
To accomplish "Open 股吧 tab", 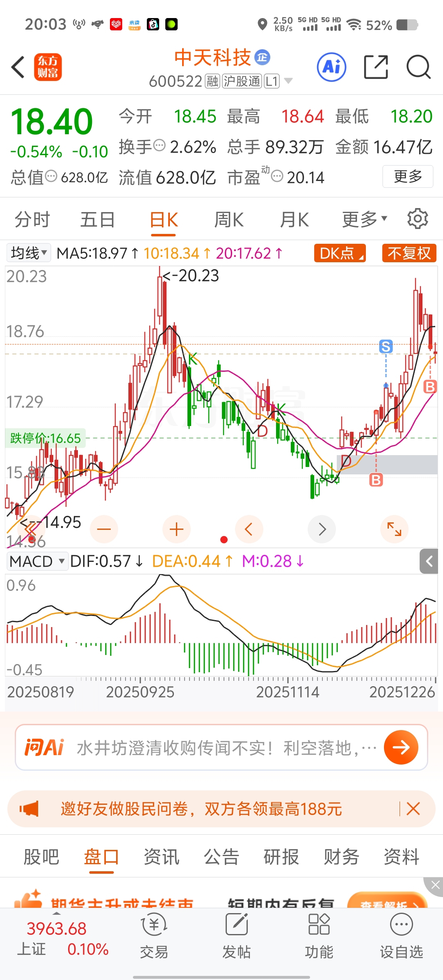I will (41, 857).
